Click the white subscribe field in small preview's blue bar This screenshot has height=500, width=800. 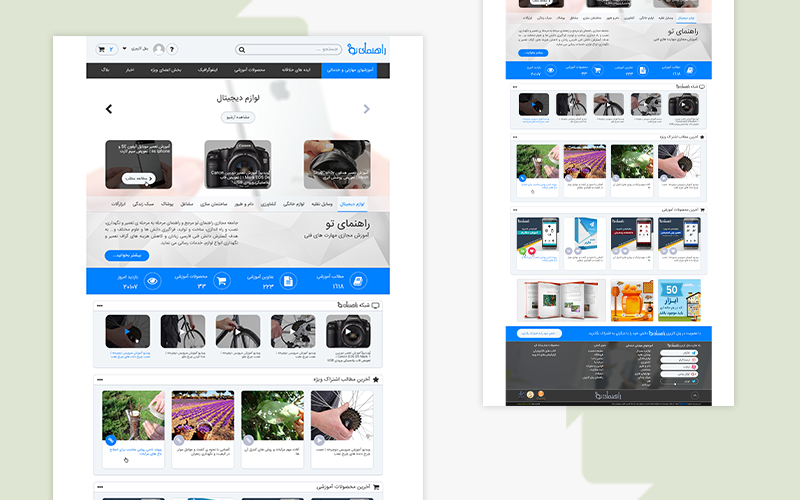tap(539, 333)
